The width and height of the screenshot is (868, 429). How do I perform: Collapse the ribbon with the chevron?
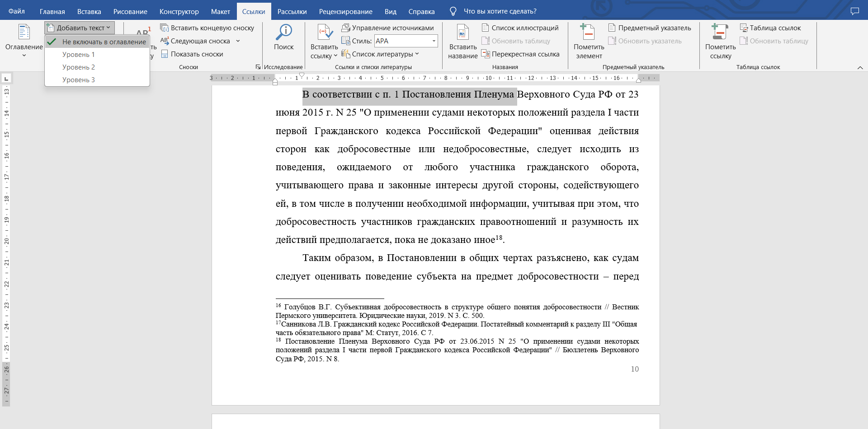860,68
